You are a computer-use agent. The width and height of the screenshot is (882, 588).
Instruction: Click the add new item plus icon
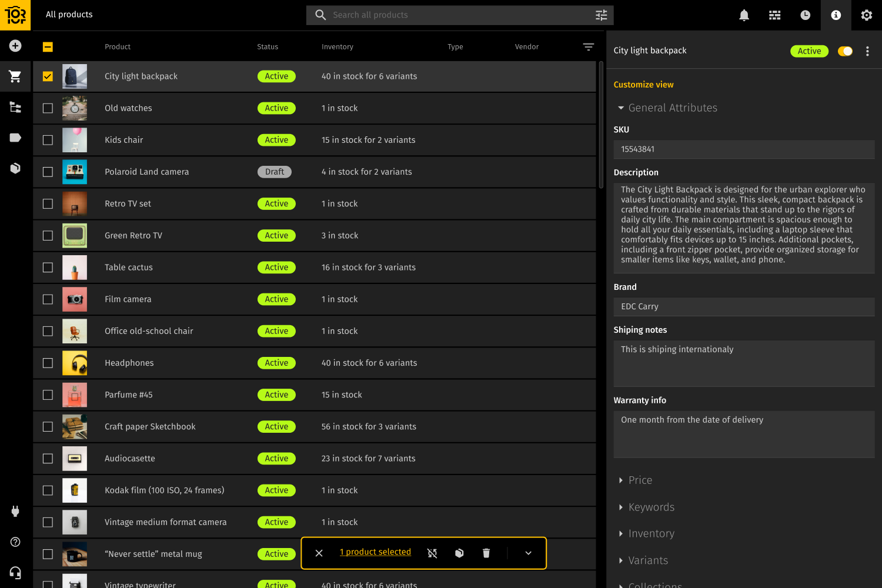(15, 45)
